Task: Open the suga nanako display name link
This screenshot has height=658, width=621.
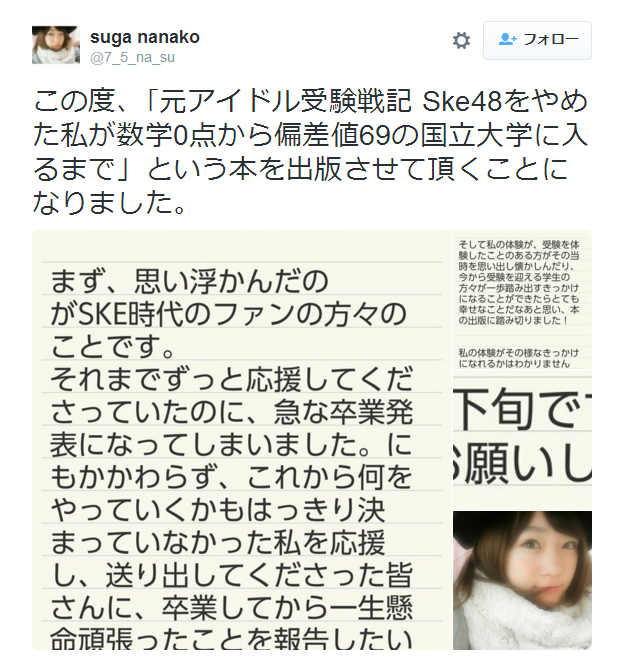Action: (145, 37)
